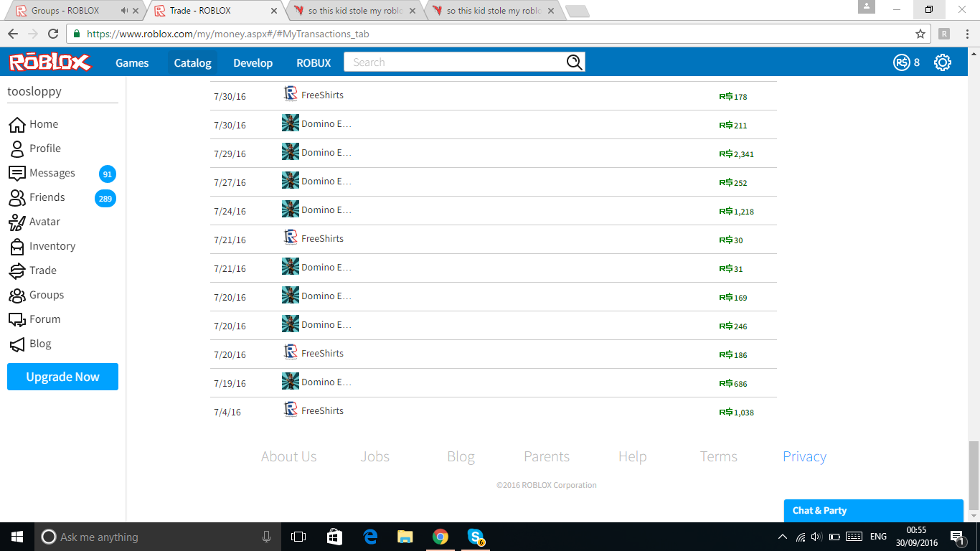The width and height of the screenshot is (980, 551).
Task: Click FreeShirts name in 7/20/16 row
Action: click(322, 353)
